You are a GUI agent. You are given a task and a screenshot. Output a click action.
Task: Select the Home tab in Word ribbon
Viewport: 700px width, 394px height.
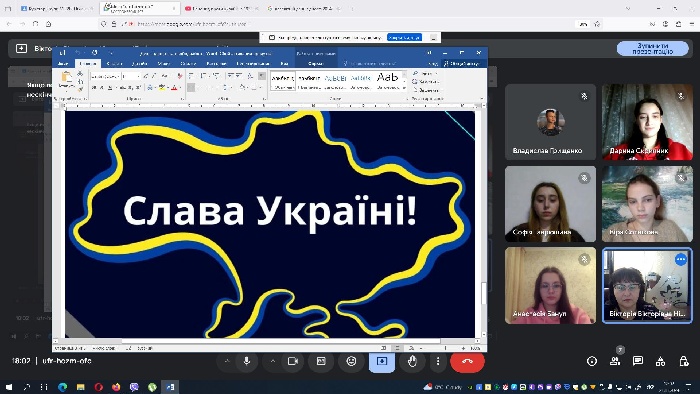point(88,63)
